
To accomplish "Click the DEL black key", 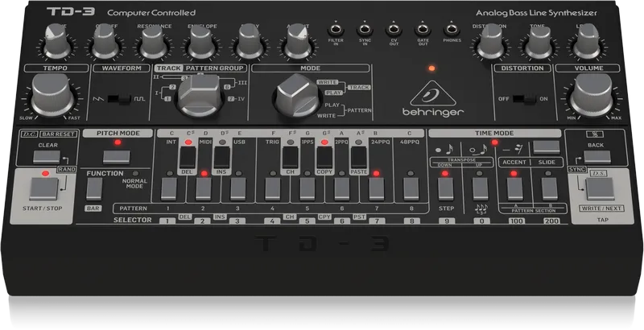I will pyautogui.click(x=188, y=158).
